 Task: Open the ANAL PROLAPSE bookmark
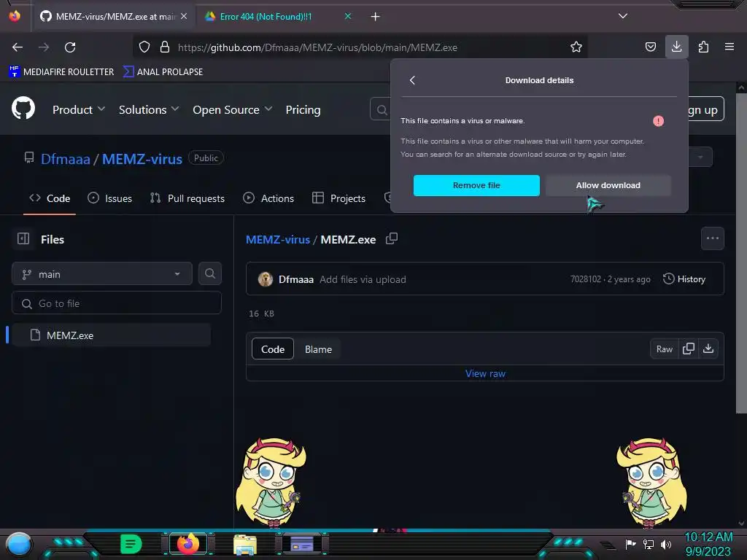(163, 72)
